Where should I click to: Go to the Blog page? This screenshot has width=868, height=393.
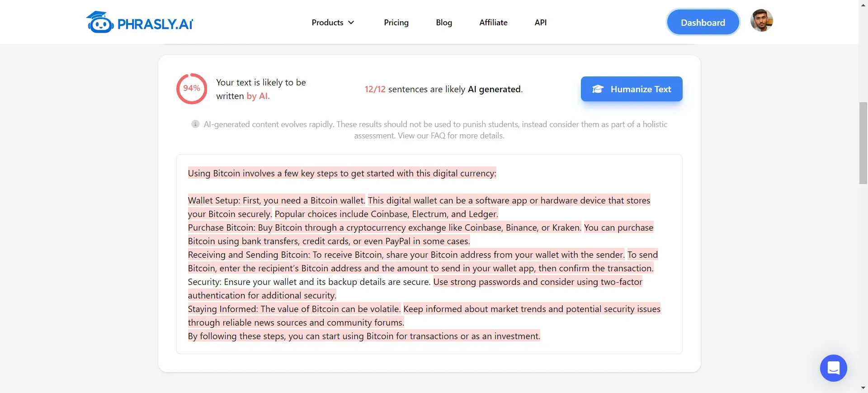(x=444, y=23)
